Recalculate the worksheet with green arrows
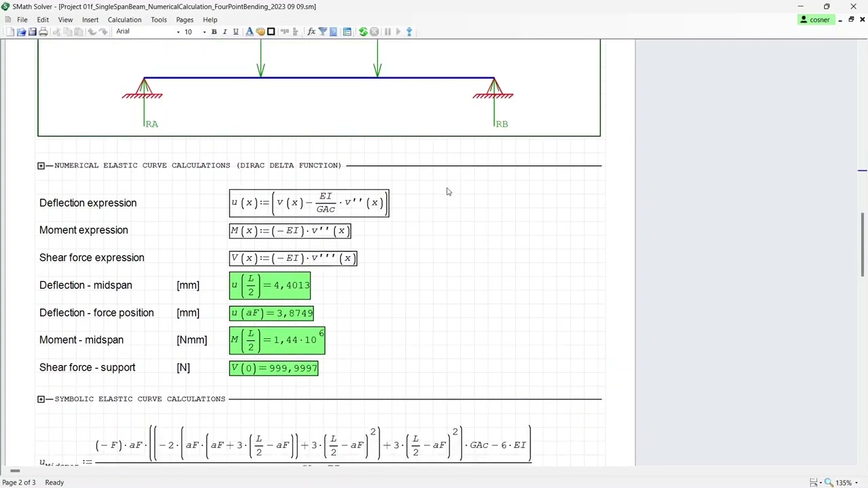The image size is (868, 488). pyautogui.click(x=363, y=32)
